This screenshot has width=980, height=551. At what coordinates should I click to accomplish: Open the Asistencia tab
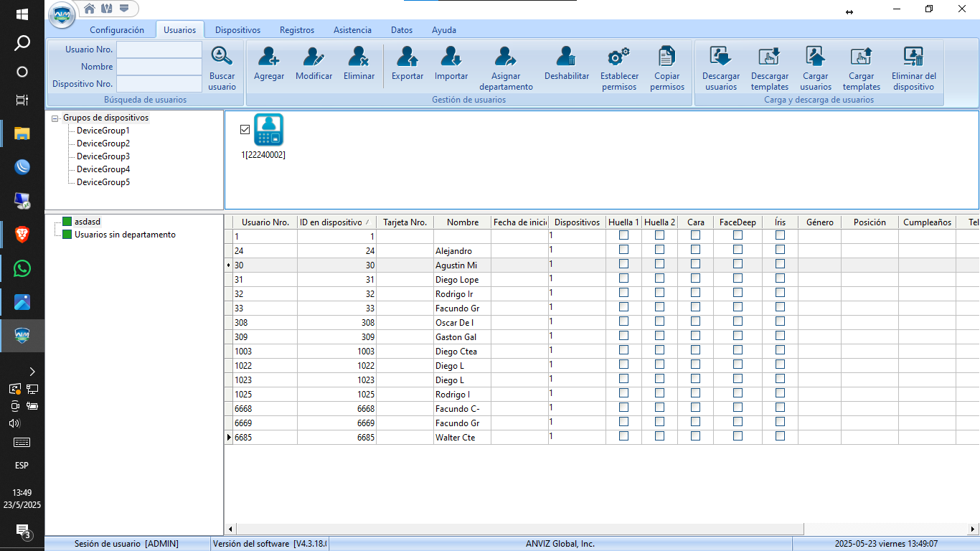click(x=352, y=30)
